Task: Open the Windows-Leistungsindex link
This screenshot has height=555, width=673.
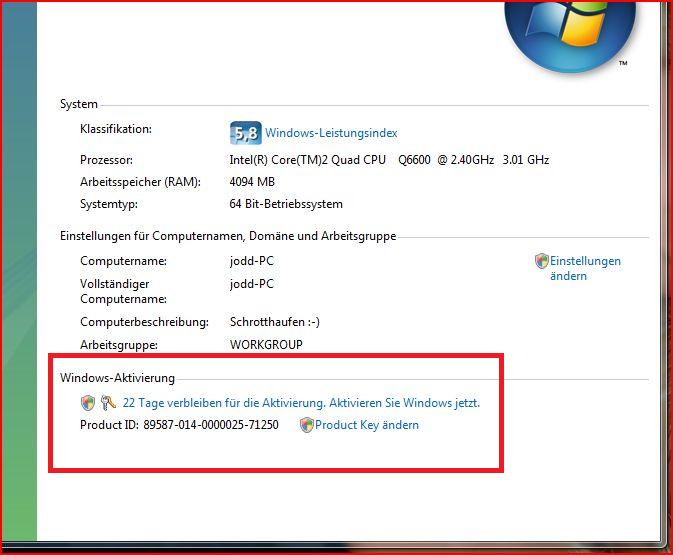Action: (331, 133)
